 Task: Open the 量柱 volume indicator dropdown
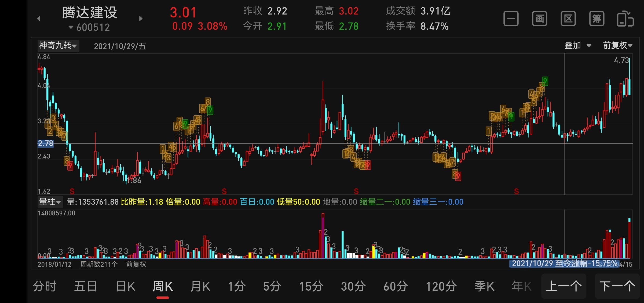(x=50, y=202)
